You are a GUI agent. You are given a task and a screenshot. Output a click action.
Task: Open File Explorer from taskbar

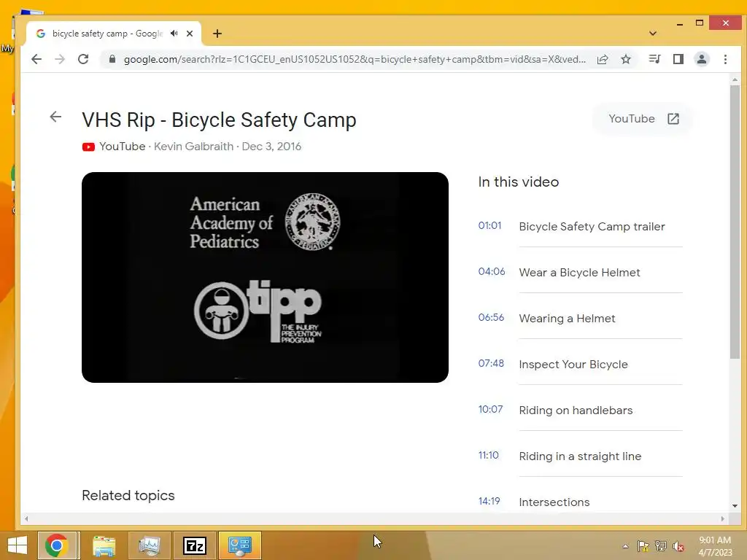(104, 545)
